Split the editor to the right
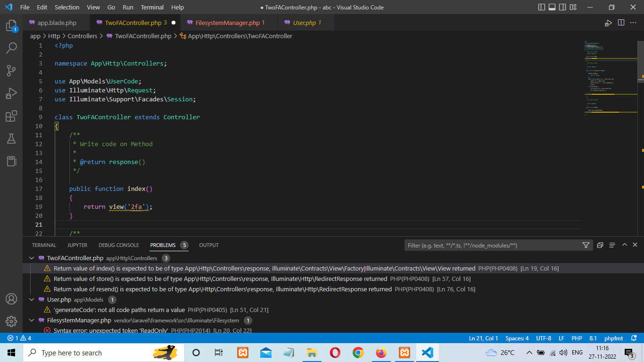 tap(621, 23)
